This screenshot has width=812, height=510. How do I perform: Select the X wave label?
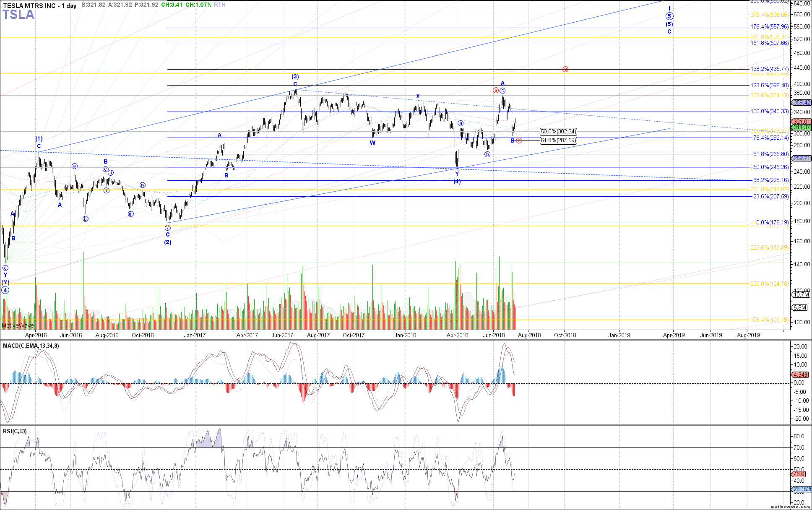tap(418, 96)
